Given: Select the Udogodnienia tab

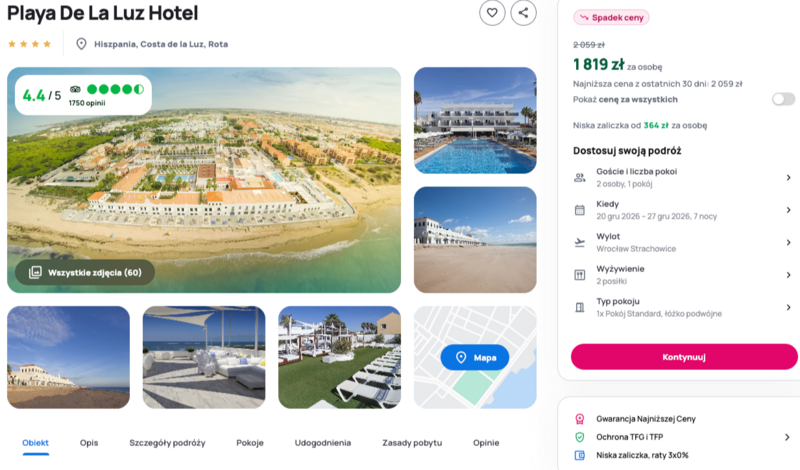Looking at the screenshot, I should coord(322,442).
